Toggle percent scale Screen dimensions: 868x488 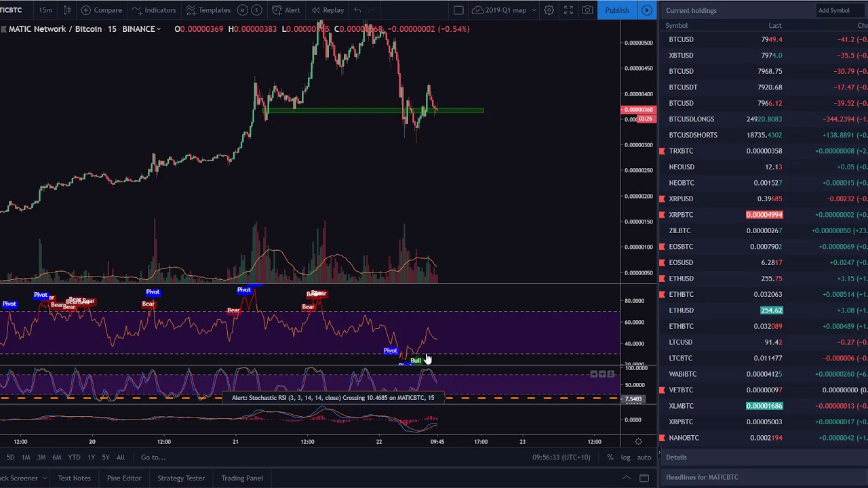[x=610, y=457]
